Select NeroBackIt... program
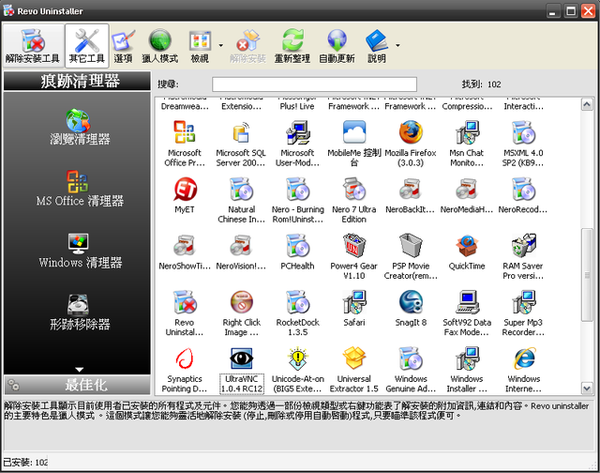The height and width of the screenshot is (473, 600). (x=410, y=195)
